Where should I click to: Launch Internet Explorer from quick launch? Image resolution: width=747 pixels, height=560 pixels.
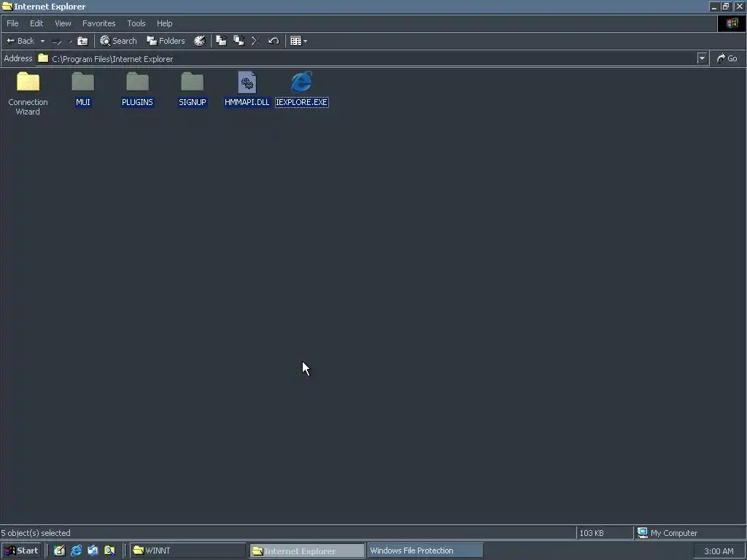[76, 551]
